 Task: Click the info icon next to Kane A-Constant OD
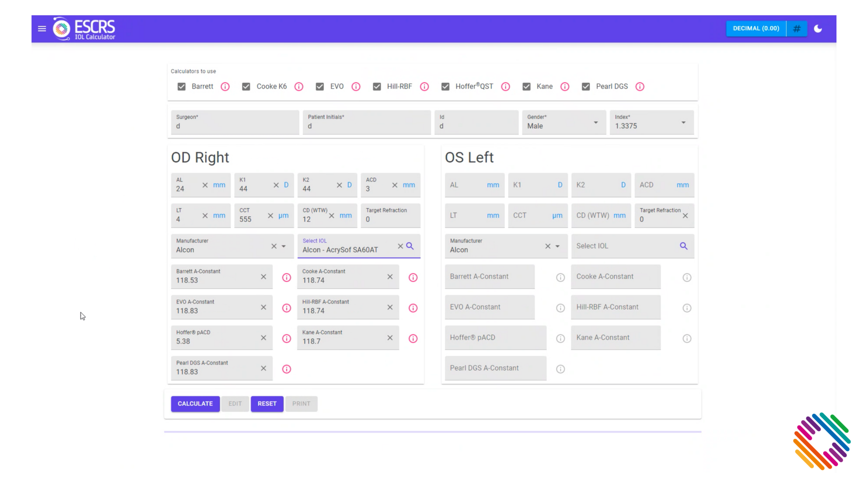coord(413,338)
